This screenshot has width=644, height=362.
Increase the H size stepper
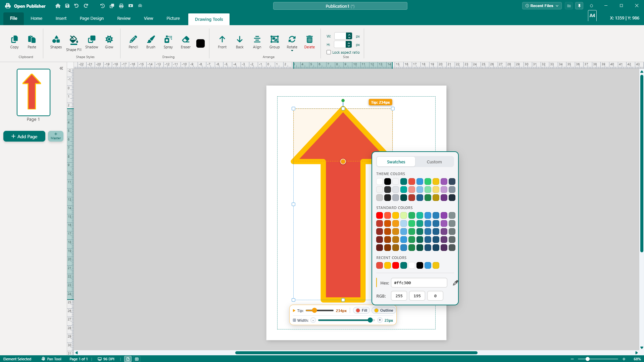point(349,43)
